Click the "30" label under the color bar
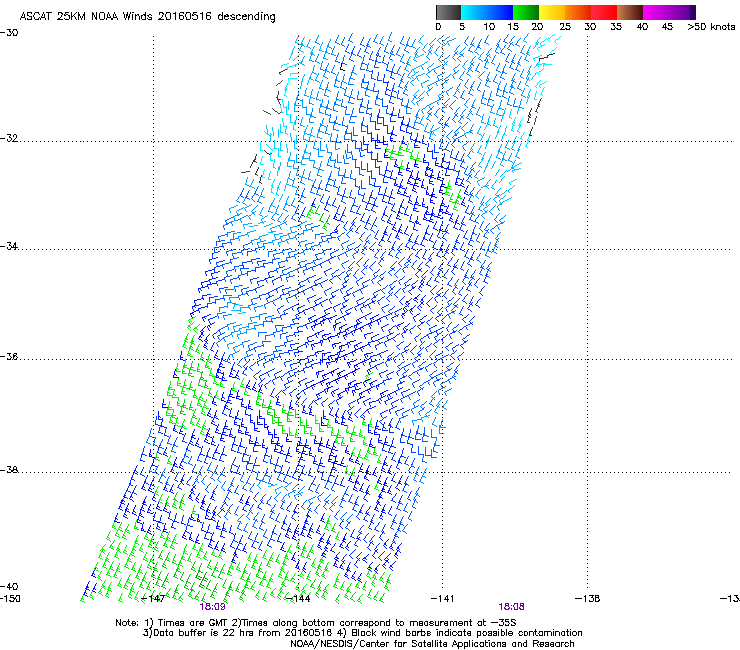 click(x=590, y=26)
